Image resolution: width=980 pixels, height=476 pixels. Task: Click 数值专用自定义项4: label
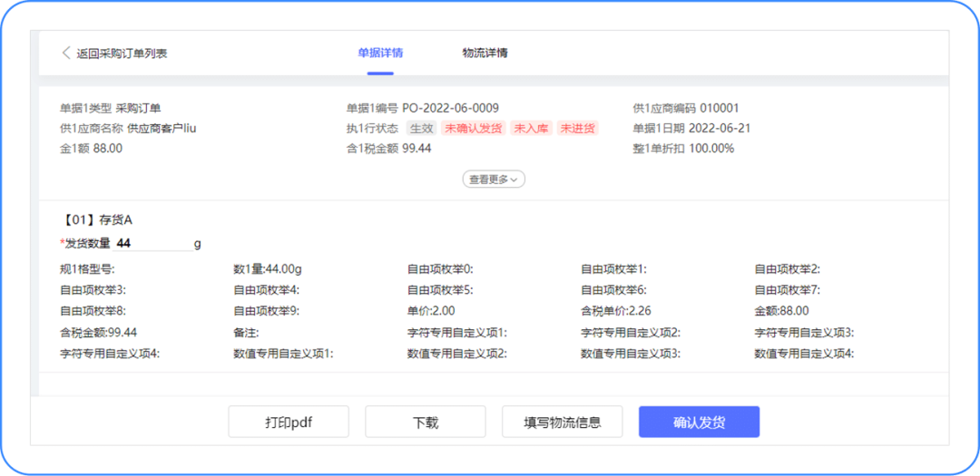tap(804, 353)
